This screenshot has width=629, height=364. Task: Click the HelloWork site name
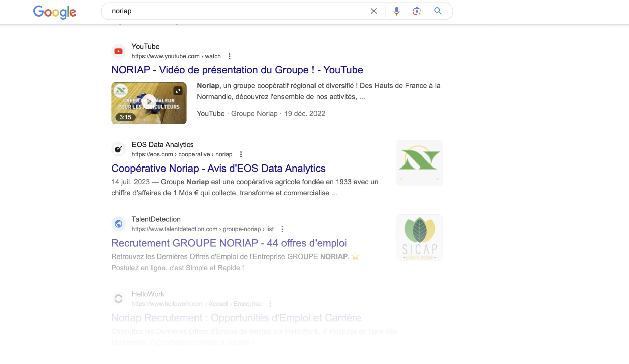tap(148, 294)
